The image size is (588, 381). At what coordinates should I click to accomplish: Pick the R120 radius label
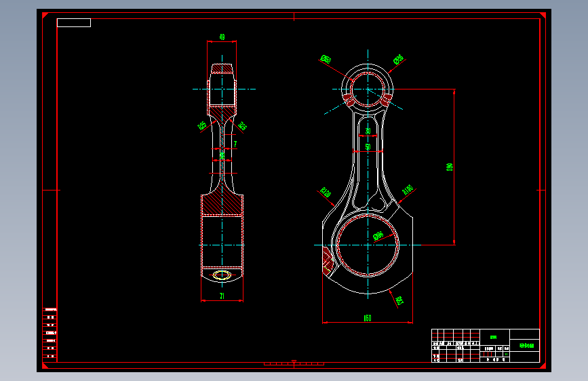pyautogui.click(x=326, y=193)
